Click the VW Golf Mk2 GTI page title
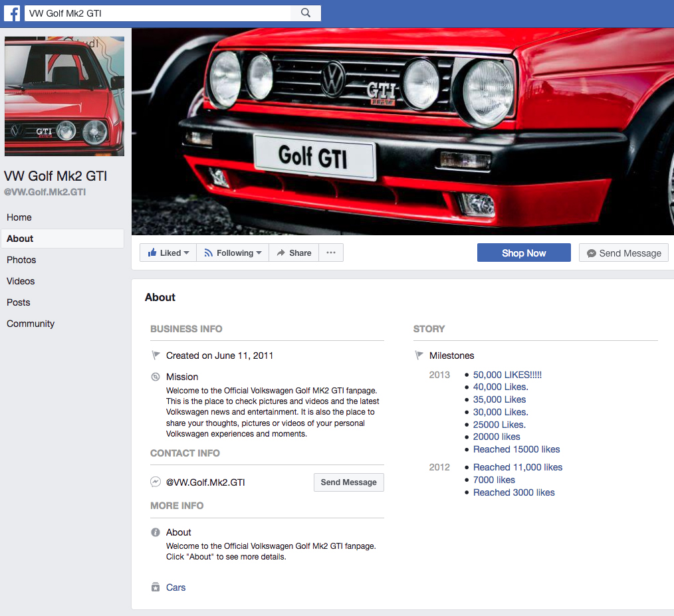674x616 pixels. tap(55, 176)
